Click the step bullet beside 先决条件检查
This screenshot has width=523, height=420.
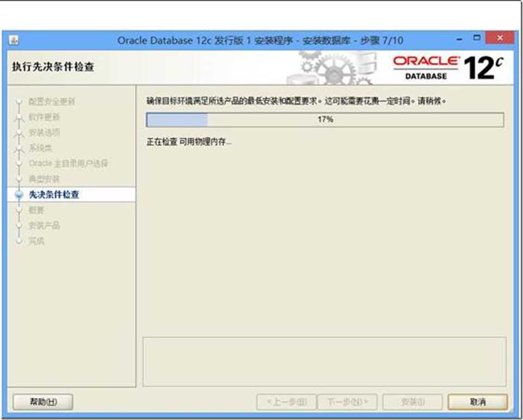tap(19, 195)
